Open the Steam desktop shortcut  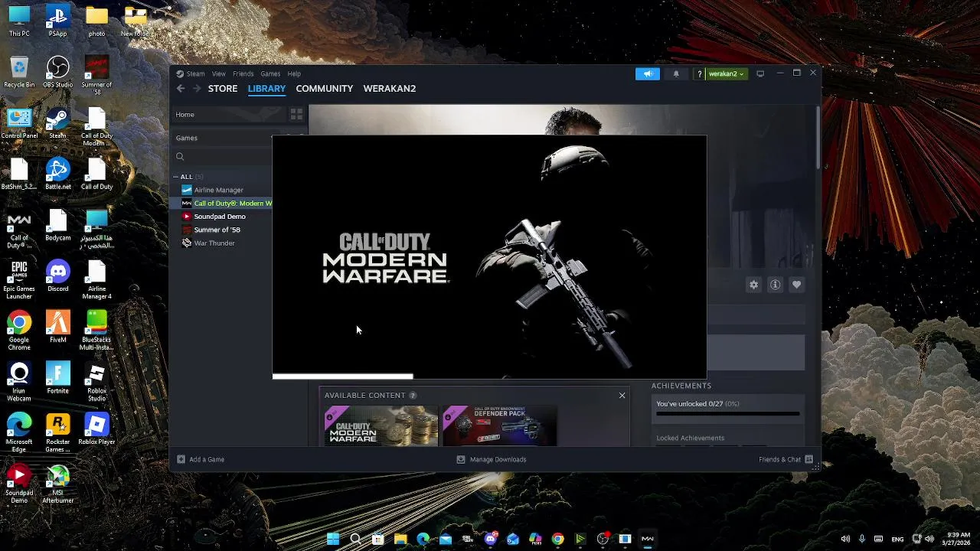pos(57,124)
